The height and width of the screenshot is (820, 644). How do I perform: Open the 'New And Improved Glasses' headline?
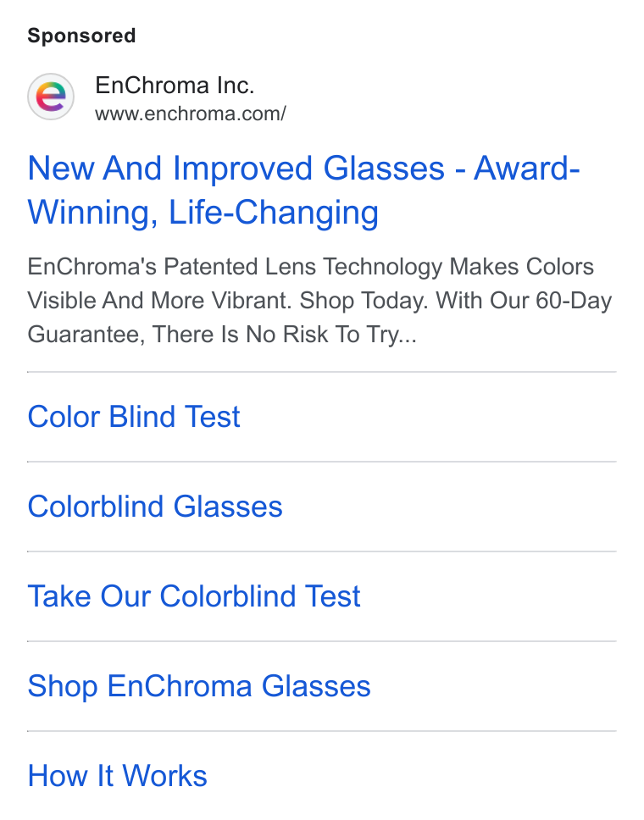pos(236,169)
